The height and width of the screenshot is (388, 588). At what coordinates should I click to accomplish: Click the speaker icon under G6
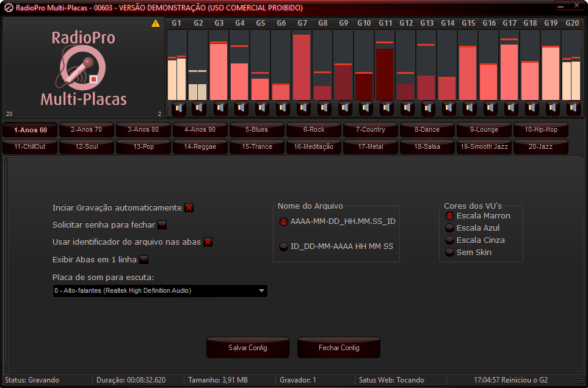pos(283,108)
